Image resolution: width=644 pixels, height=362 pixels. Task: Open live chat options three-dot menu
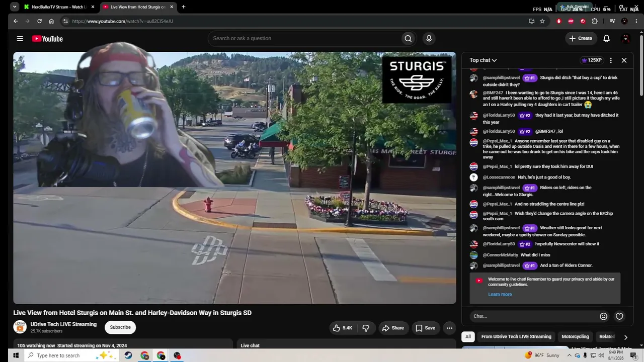[611, 60]
